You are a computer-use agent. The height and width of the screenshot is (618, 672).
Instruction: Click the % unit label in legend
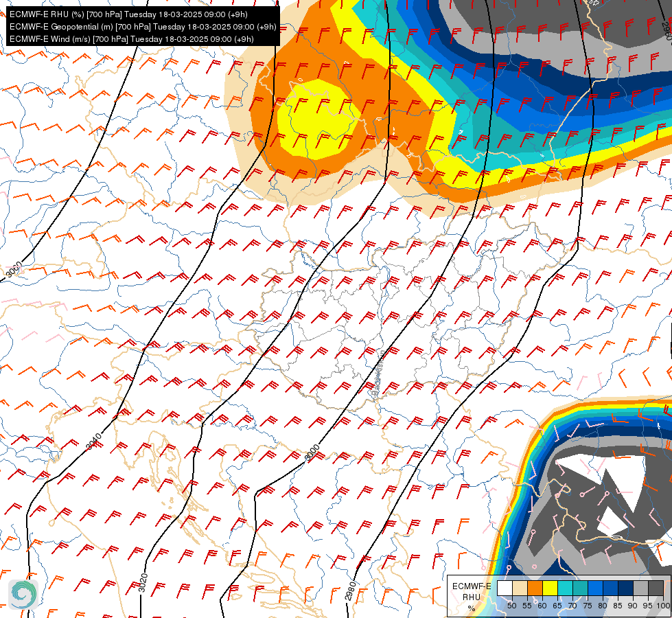(x=472, y=608)
